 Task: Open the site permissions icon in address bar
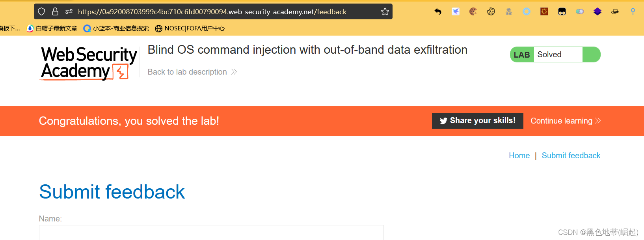click(69, 12)
